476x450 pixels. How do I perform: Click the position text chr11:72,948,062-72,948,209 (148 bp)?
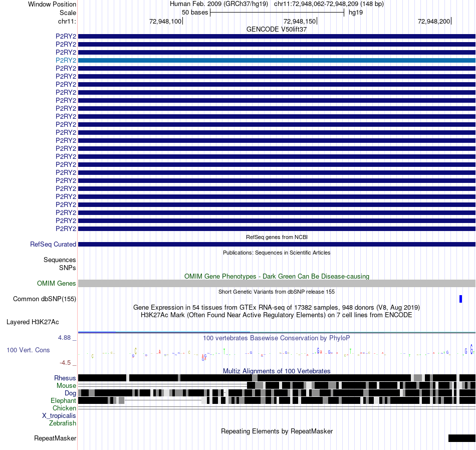[329, 4]
